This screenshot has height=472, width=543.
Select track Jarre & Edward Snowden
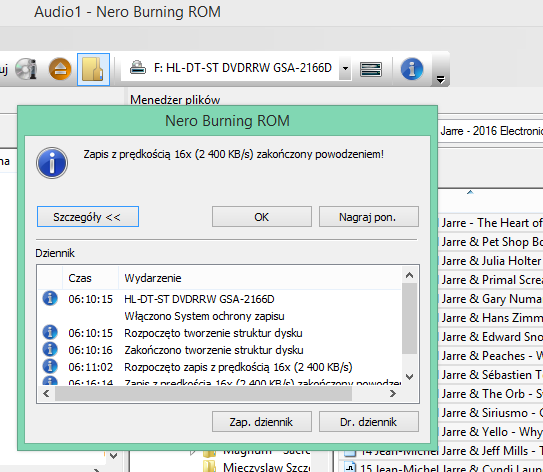491,337
